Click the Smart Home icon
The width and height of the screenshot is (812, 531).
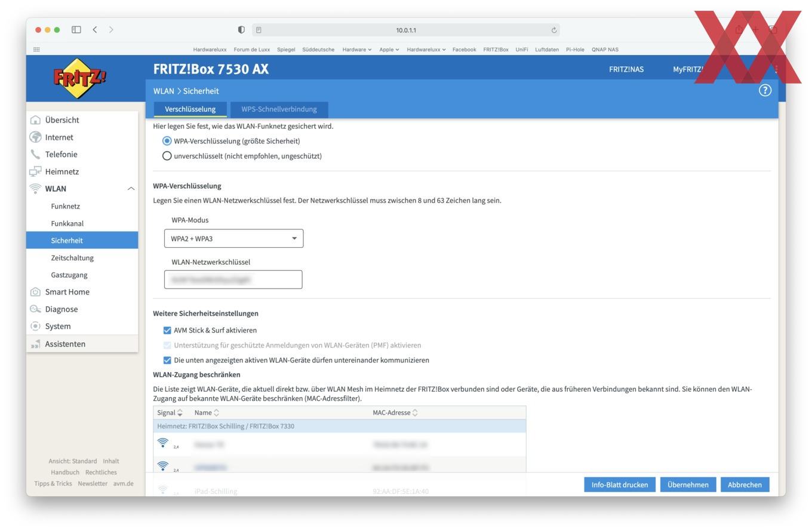35,292
